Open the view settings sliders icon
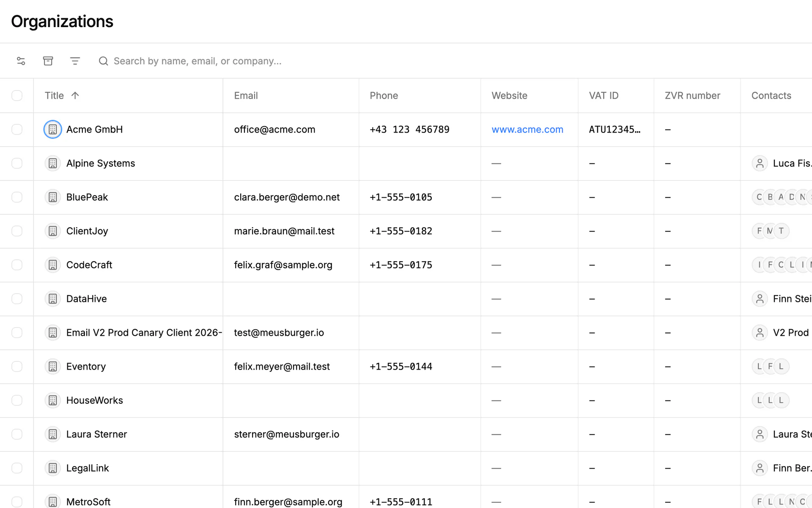The height and width of the screenshot is (508, 812). (x=21, y=61)
